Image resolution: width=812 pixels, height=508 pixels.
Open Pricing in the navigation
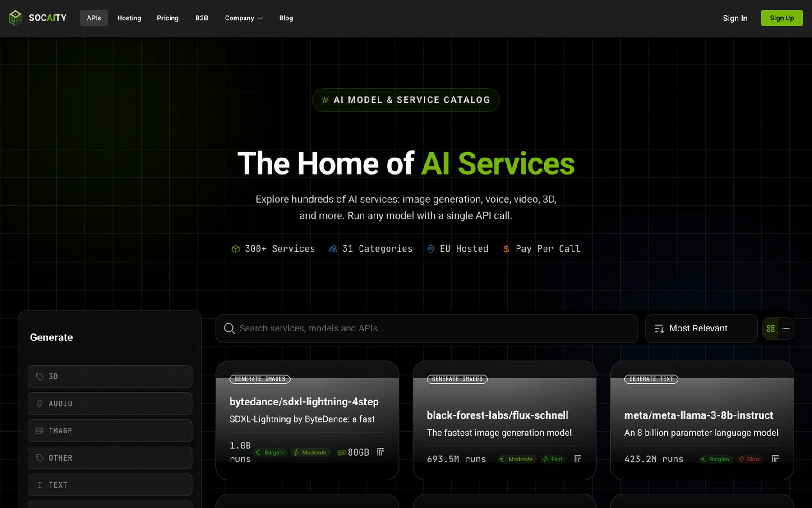(168, 18)
